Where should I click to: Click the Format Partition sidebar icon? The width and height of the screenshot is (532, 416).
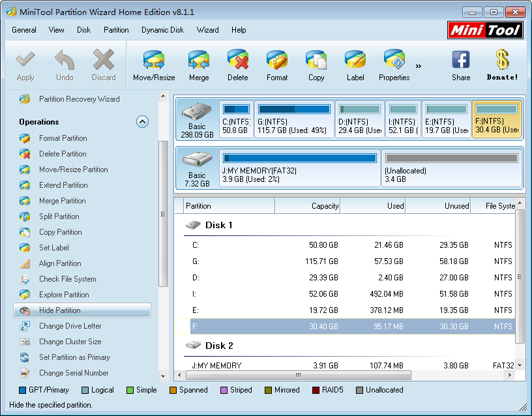[25, 138]
